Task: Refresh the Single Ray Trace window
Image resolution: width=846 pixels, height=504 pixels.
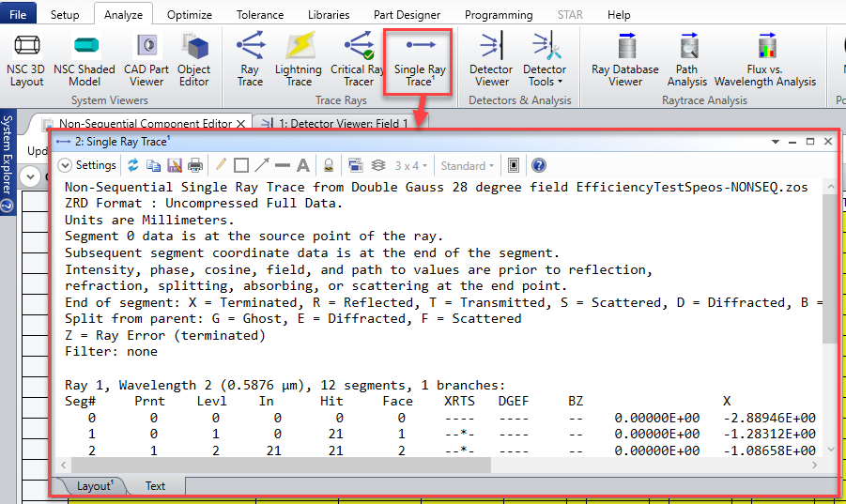Action: point(132,165)
